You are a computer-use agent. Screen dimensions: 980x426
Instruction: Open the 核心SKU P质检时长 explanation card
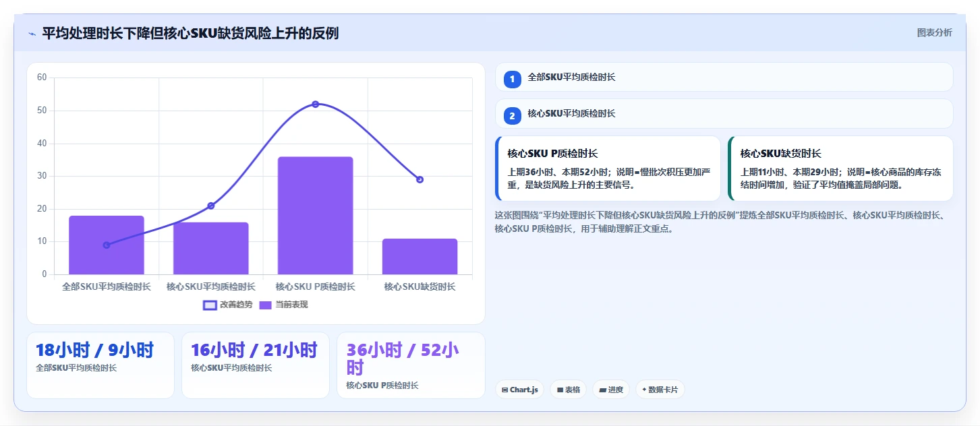pos(608,169)
